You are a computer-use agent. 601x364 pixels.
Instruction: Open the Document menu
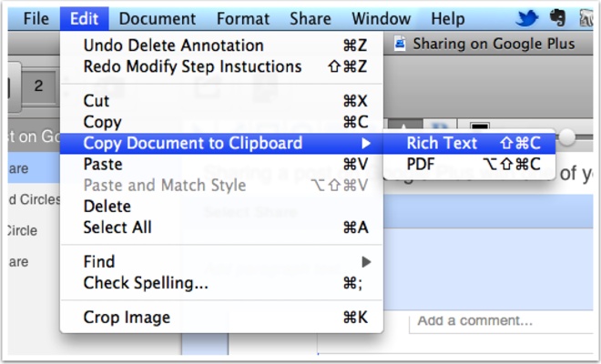click(158, 18)
